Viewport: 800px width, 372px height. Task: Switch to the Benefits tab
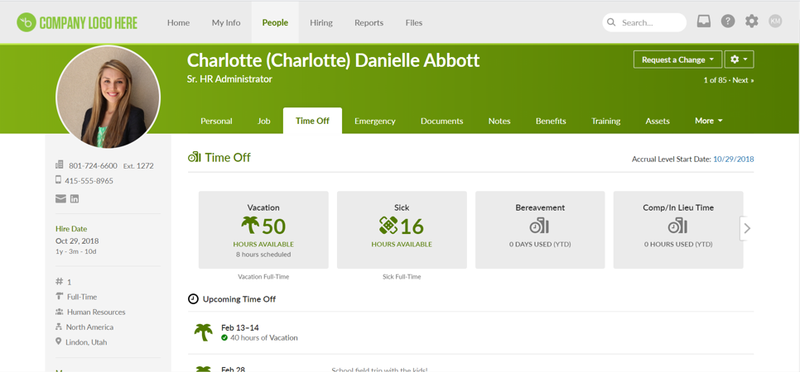pyautogui.click(x=551, y=121)
